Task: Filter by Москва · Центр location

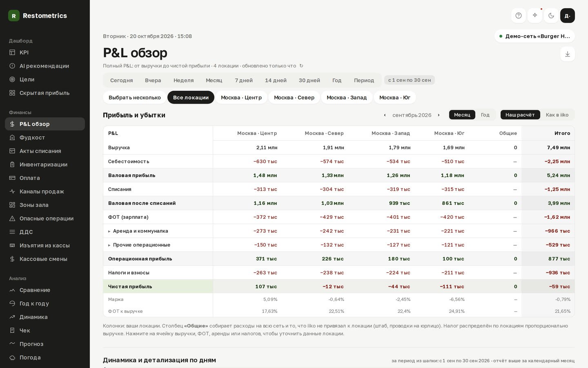Action: [241, 97]
